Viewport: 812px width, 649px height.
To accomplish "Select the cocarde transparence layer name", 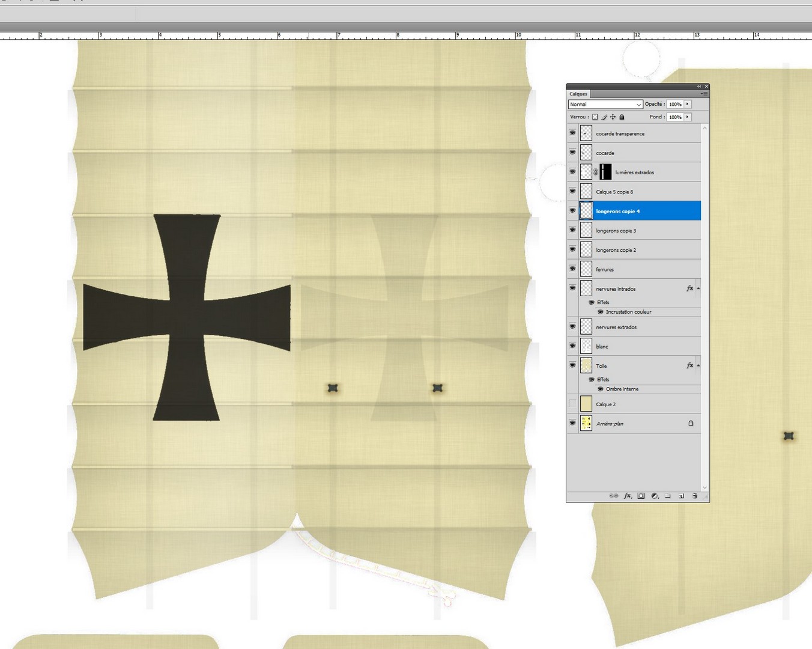I will (620, 133).
